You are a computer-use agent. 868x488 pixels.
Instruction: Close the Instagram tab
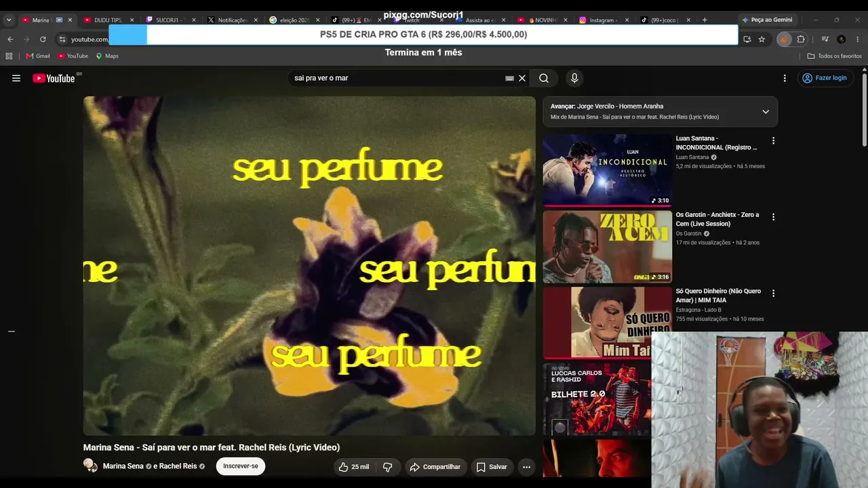pos(627,20)
